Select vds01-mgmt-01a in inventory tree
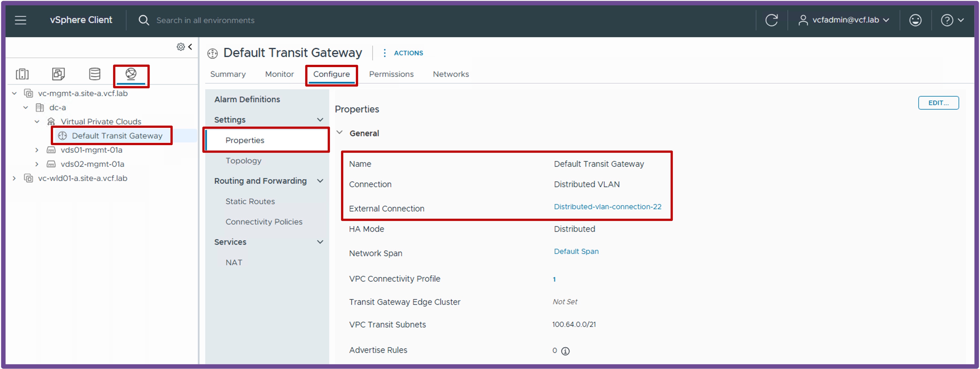The width and height of the screenshot is (980, 369). 91,150
